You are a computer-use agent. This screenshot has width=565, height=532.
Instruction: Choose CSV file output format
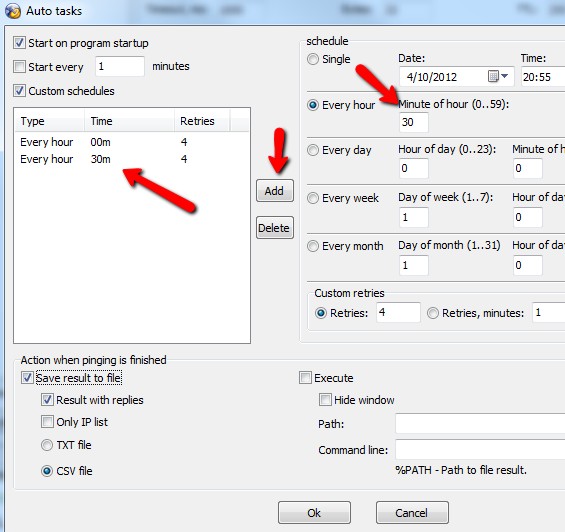coord(47,471)
